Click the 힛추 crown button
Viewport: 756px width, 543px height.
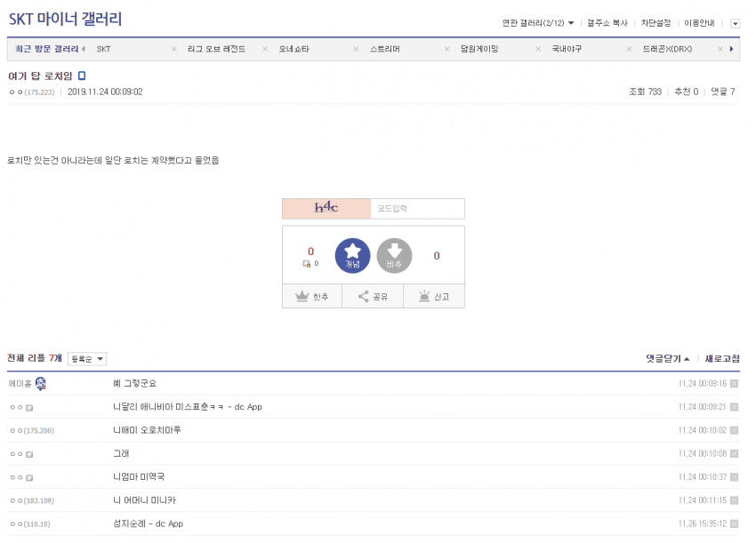click(x=312, y=297)
